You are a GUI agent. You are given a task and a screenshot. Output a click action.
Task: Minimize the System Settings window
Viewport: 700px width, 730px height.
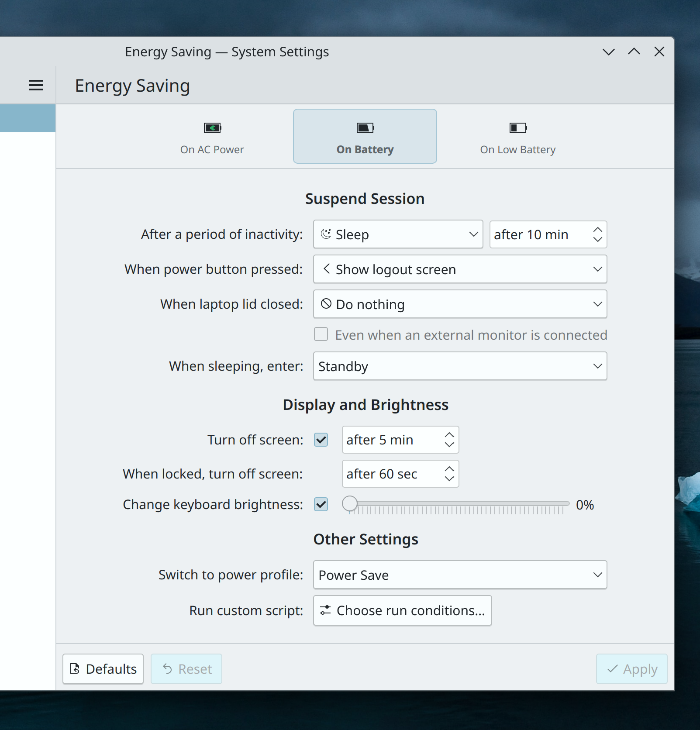608,52
